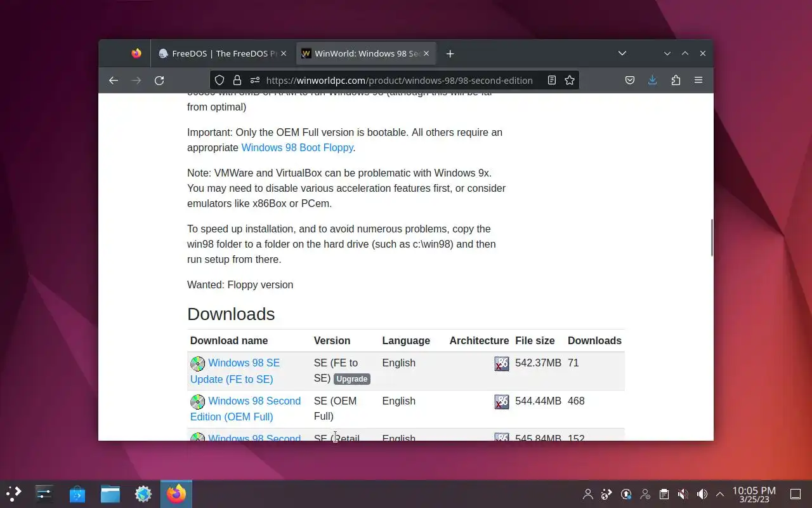Viewport: 812px width, 508px height.
Task: Go back to the previous page
Action: (x=114, y=80)
